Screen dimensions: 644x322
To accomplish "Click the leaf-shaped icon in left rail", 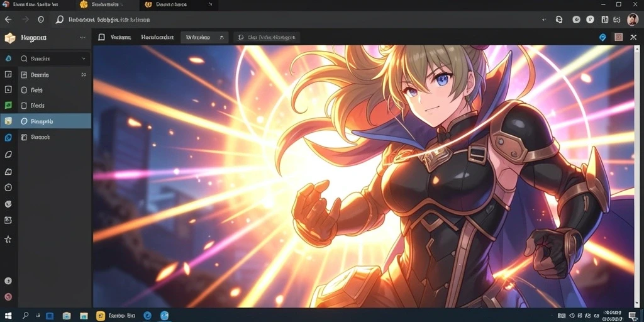I will tap(8, 155).
